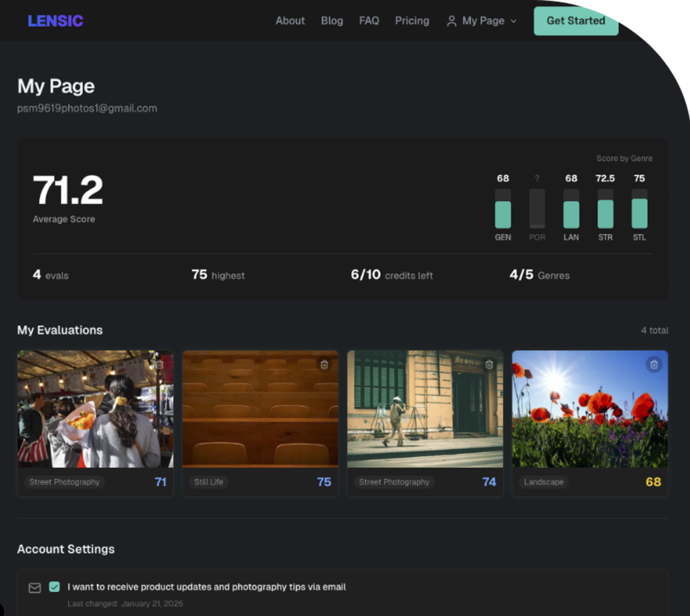Disable the product updates email checkbox
Screen dimensions: 690x616
(x=55, y=587)
